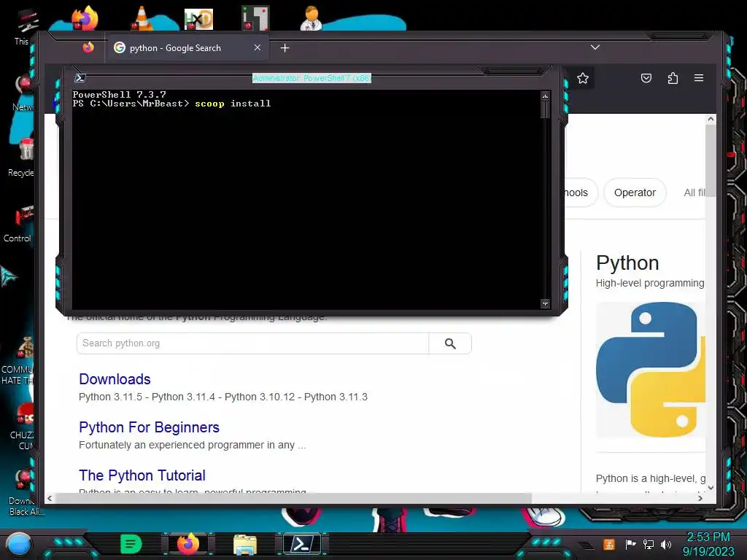This screenshot has height=560, width=747.
Task: Click the Python logo image
Action: (x=650, y=370)
